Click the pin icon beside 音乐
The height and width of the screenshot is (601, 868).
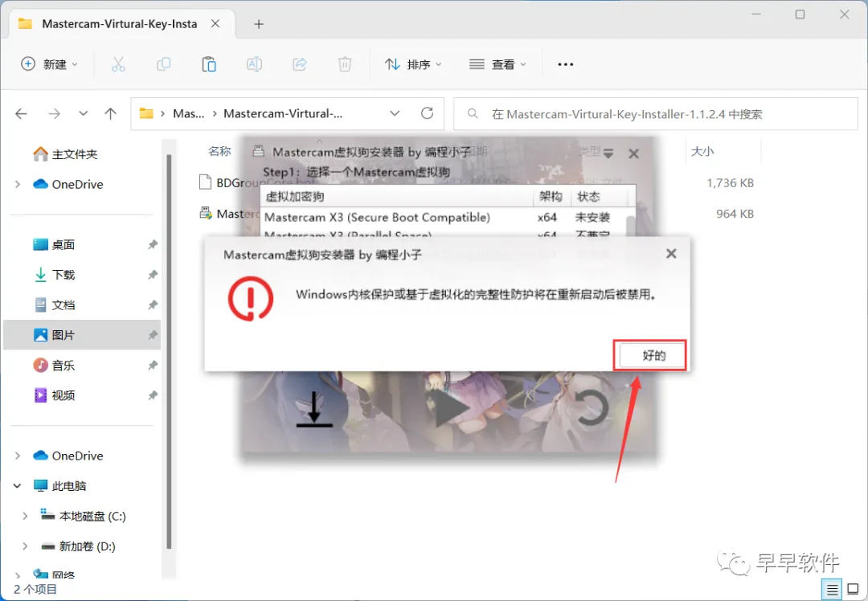(153, 366)
